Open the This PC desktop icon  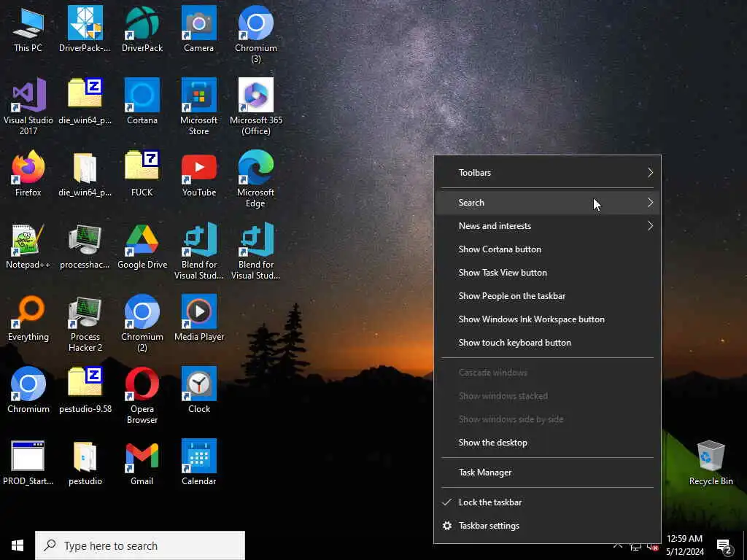pyautogui.click(x=28, y=29)
